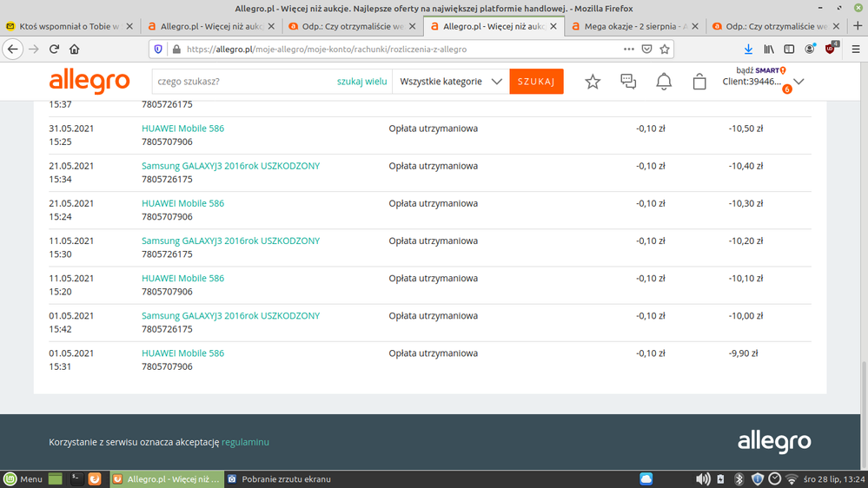Open Samsung GALAXYJ3 link dated 21.05.2021
868x488 pixels.
[231, 166]
